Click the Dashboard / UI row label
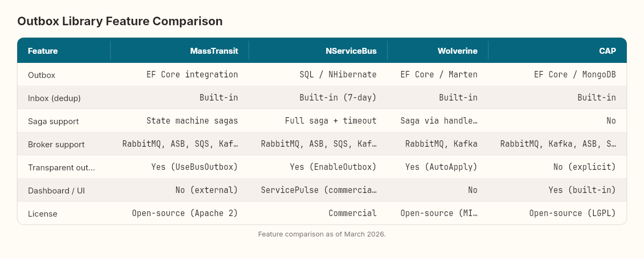 [x=56, y=190]
